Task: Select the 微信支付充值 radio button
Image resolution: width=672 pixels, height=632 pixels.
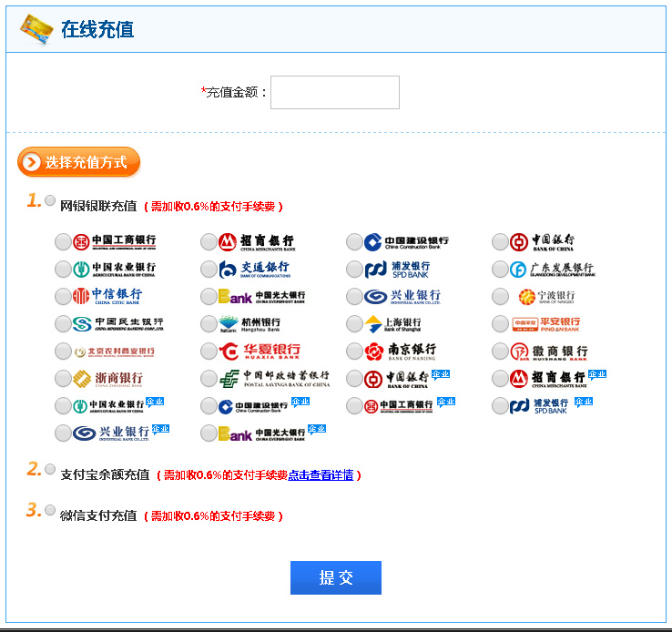Action: pyautogui.click(x=50, y=510)
